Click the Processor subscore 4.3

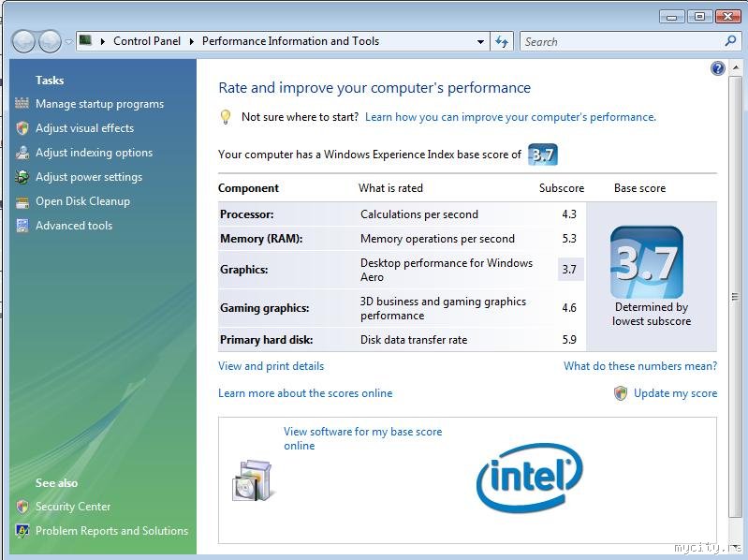tap(569, 214)
